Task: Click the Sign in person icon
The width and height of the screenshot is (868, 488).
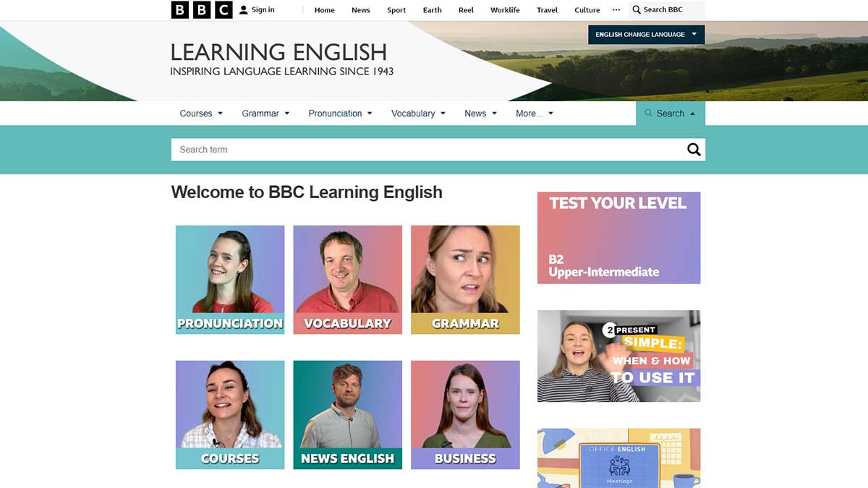Action: (x=244, y=10)
